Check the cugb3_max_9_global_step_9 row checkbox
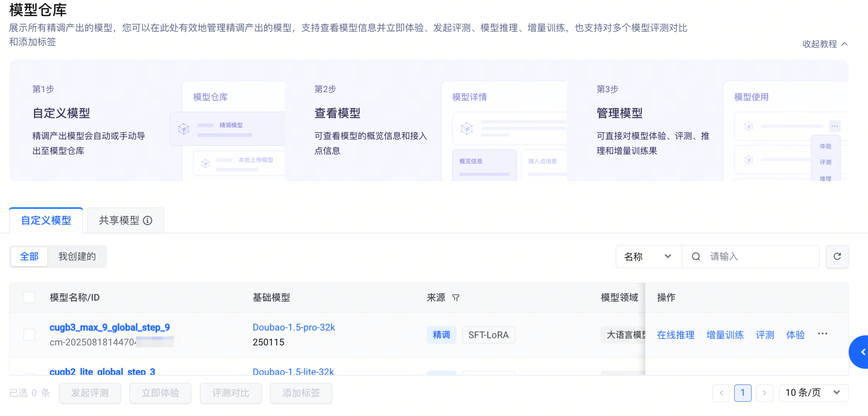This screenshot has width=868, height=416. pyautogui.click(x=29, y=334)
